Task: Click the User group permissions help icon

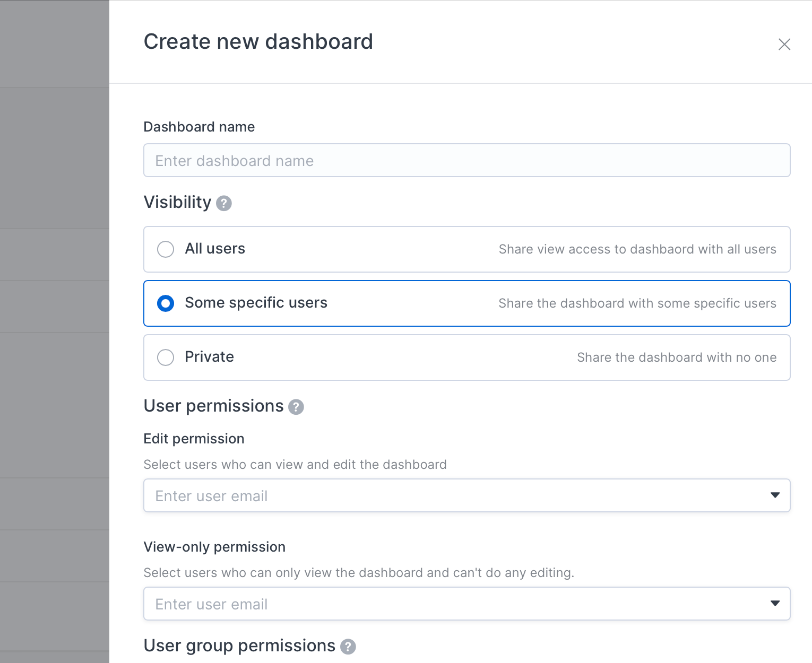Action: point(349,647)
